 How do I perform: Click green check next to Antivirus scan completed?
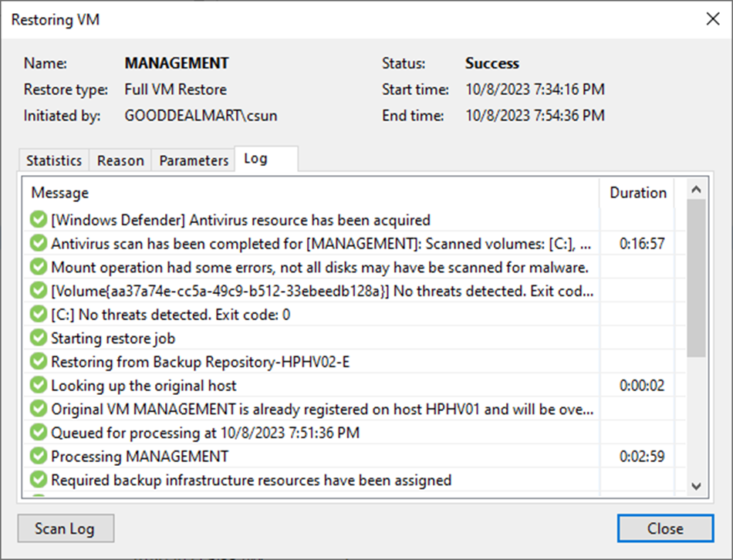(39, 244)
